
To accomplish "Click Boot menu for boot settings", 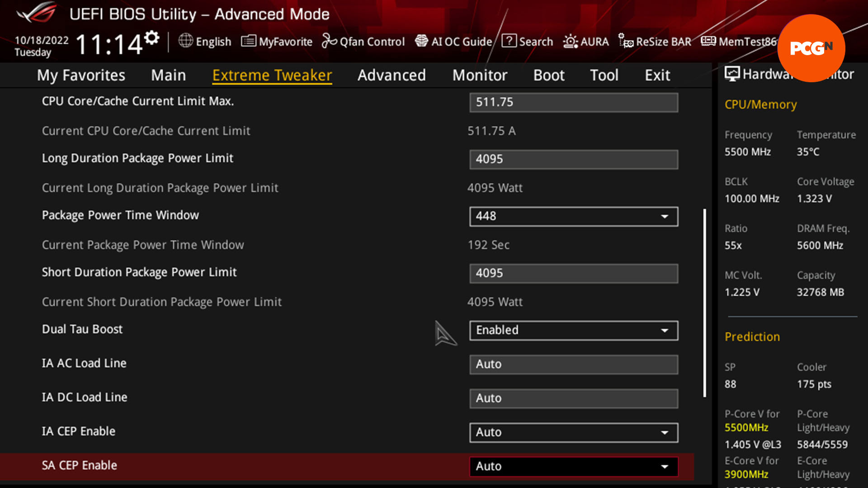I will coord(549,75).
